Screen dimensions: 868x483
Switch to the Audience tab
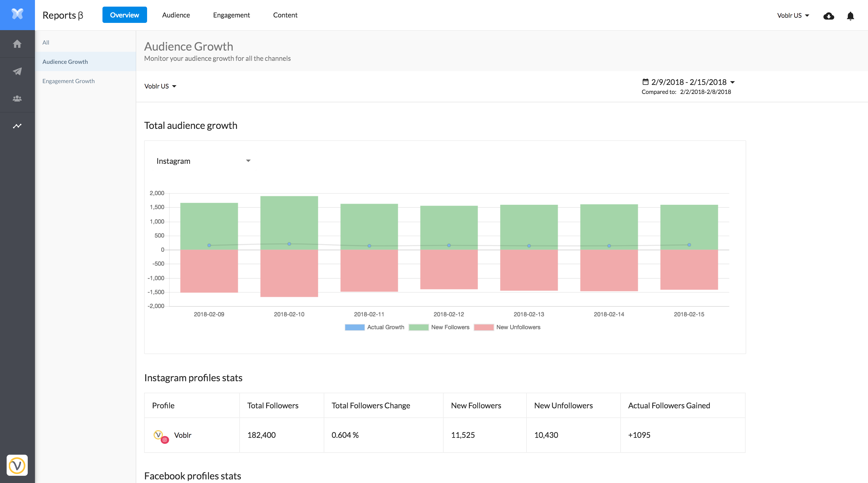[176, 15]
